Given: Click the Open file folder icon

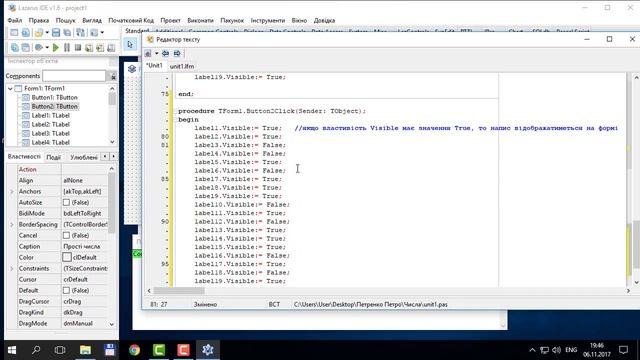Looking at the screenshot, I should [39, 32].
